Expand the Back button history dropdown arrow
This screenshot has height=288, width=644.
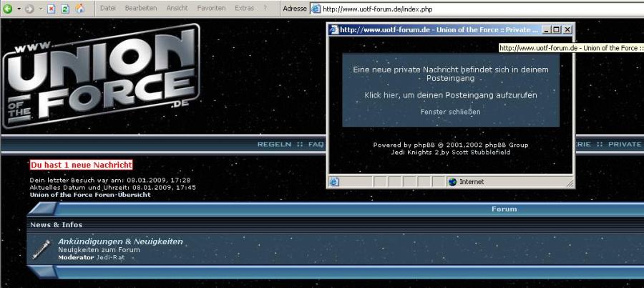(18, 9)
